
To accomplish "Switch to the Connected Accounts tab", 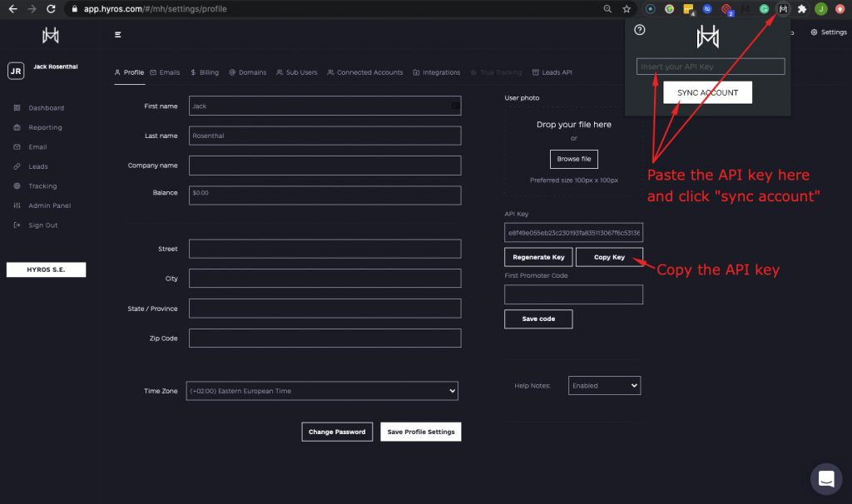I will [365, 72].
